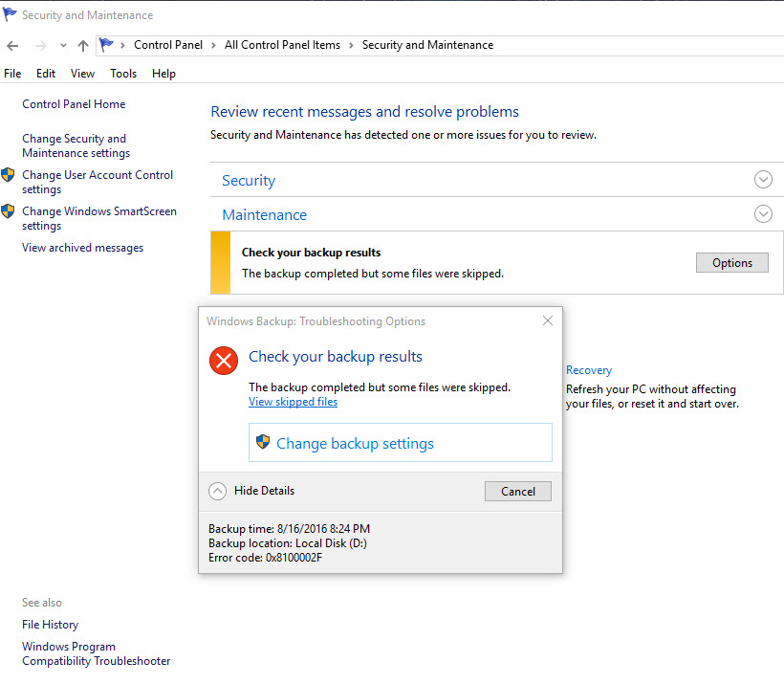Open Change Security and Maintenance settings
Viewport: 784px width, 684px height.
point(76,145)
